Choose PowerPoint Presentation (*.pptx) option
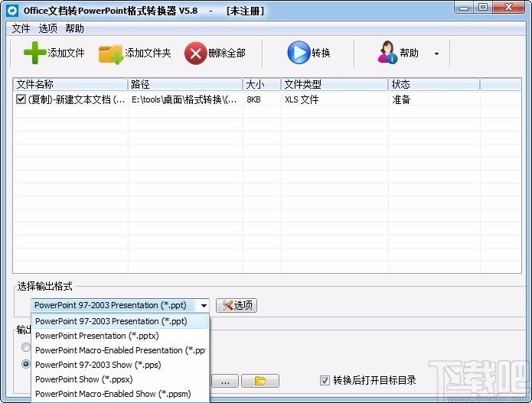The image size is (532, 403). pos(120,336)
